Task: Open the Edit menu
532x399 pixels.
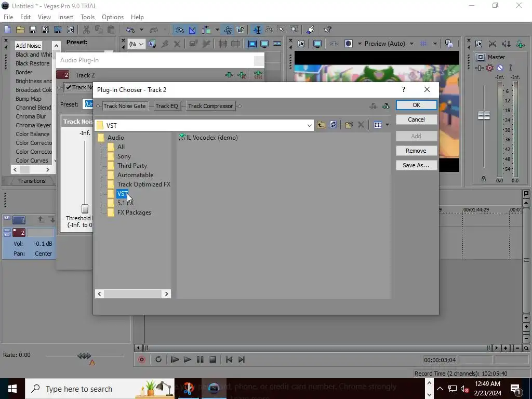Action: pyautogui.click(x=25, y=17)
